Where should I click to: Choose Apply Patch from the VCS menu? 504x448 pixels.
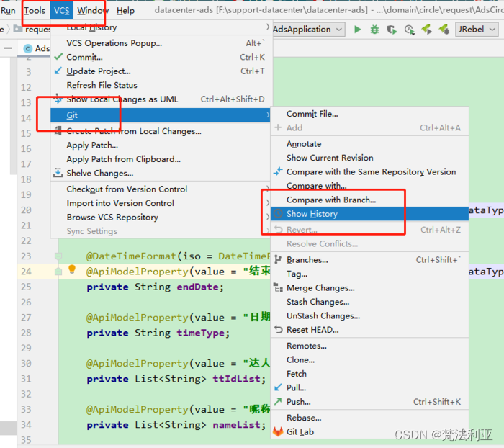click(160, 145)
